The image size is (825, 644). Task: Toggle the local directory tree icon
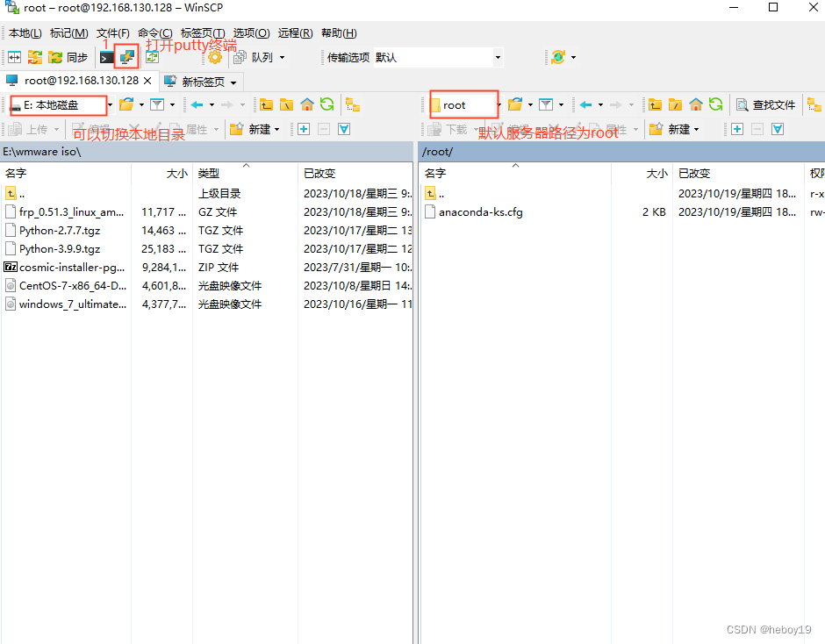point(353,104)
